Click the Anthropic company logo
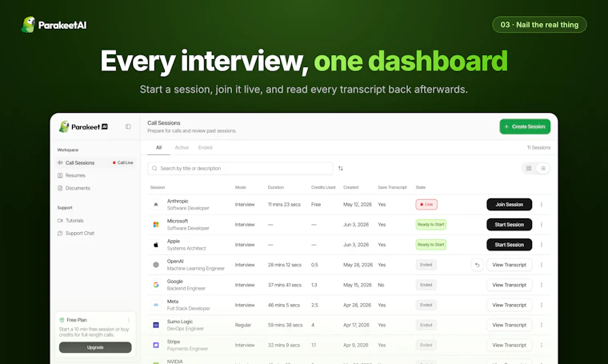Image resolution: width=608 pixels, height=364 pixels. [x=156, y=204]
